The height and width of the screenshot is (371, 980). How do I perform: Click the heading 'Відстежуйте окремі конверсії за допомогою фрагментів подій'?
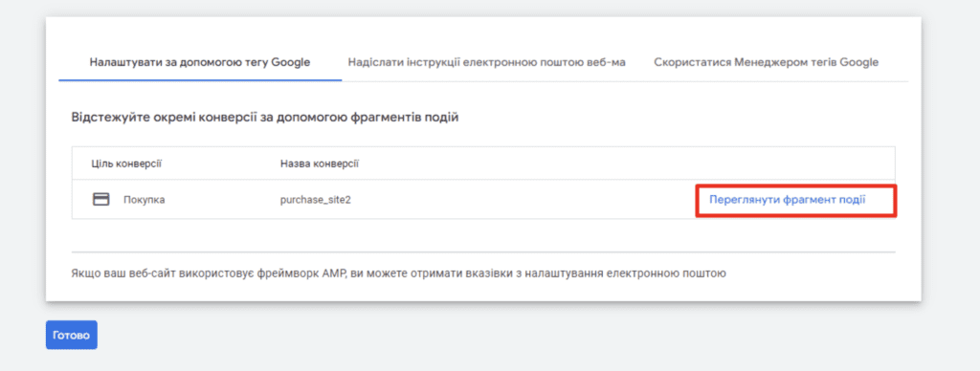265,118
